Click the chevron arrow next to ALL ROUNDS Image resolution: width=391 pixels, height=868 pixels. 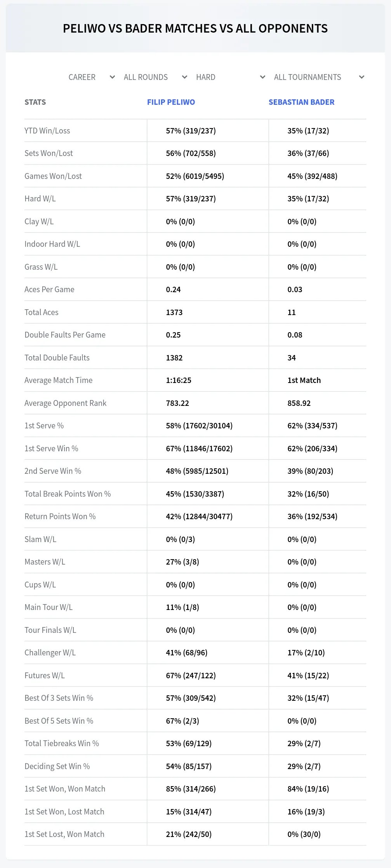click(184, 77)
